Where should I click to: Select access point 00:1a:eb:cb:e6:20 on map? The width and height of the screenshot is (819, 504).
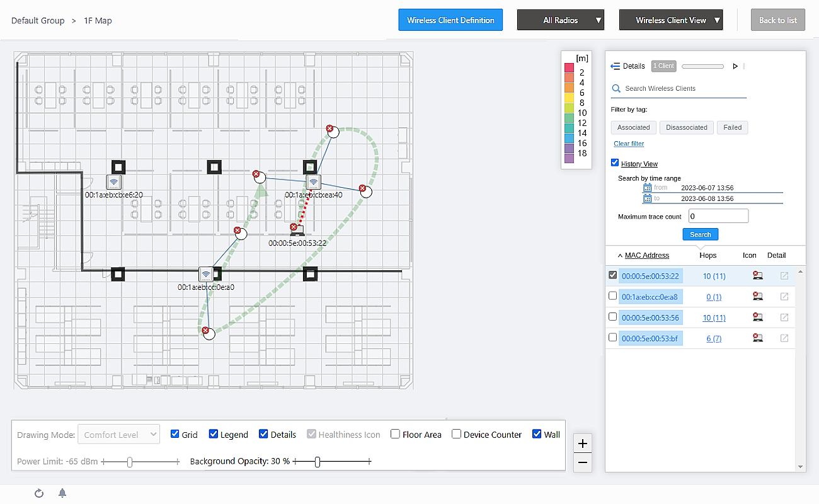click(113, 183)
